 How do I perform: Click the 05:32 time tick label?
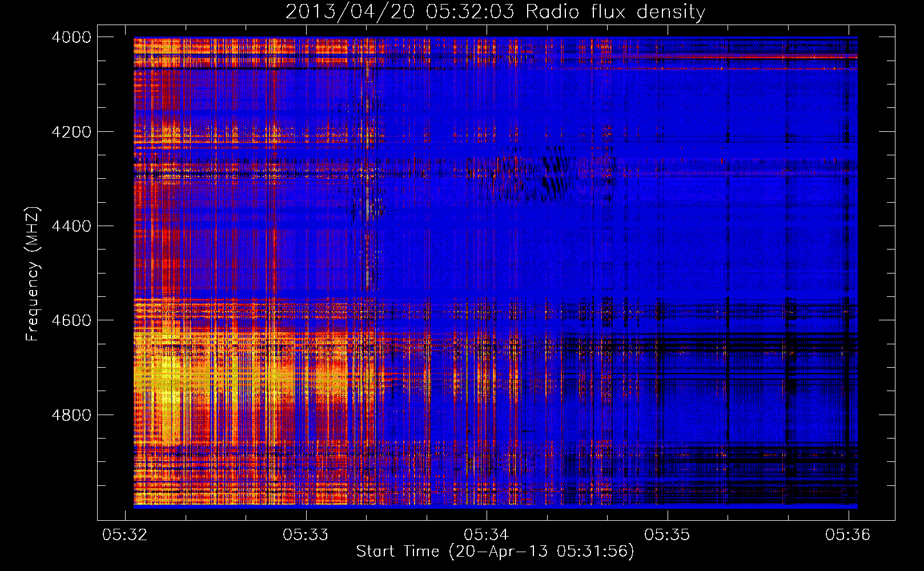[124, 534]
